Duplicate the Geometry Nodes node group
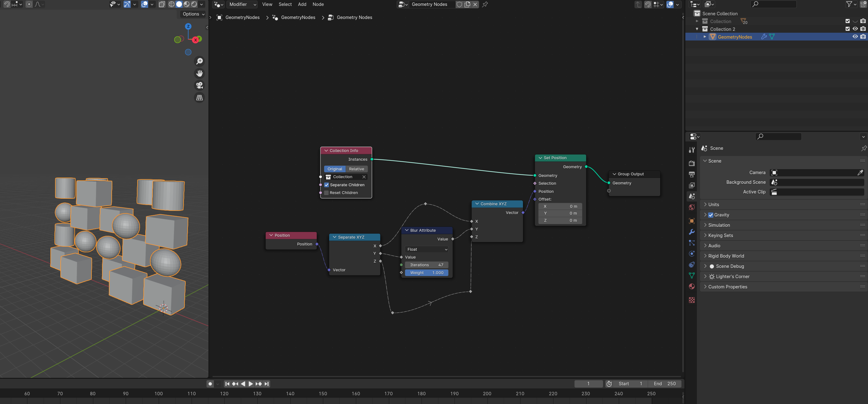The height and width of the screenshot is (404, 868). pos(467,4)
